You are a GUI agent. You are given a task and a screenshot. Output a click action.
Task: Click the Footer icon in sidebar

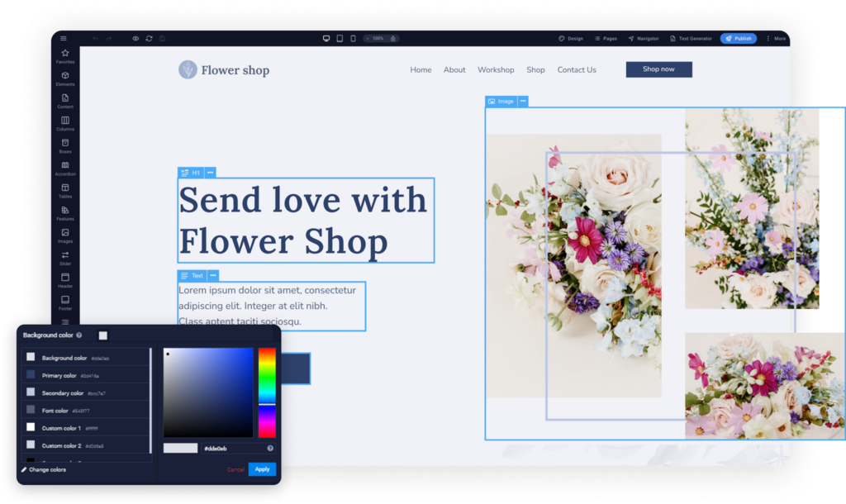(x=65, y=302)
